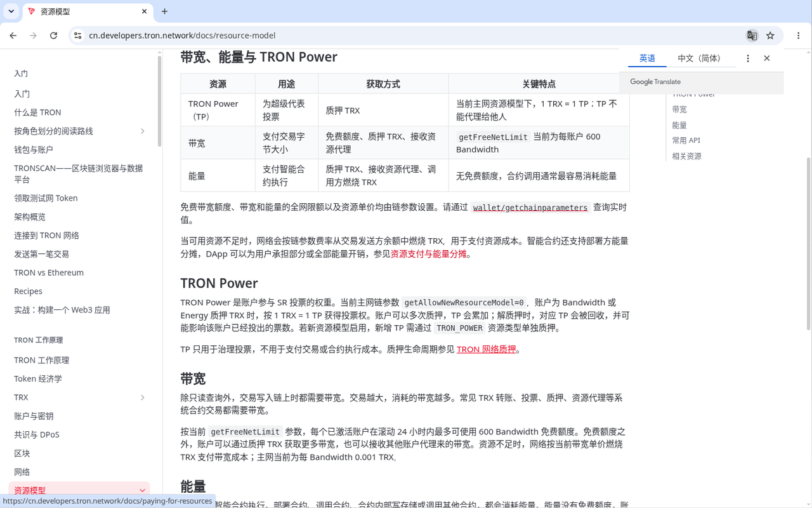Open 钱包与账户 sidebar page
Screen dimensions: 812x508
click(x=34, y=150)
